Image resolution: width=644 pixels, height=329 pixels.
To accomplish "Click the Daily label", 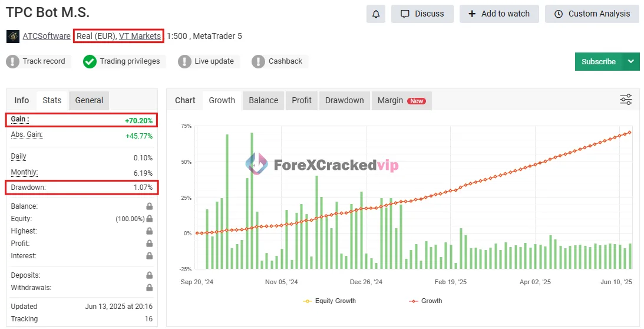I will click(x=18, y=156).
